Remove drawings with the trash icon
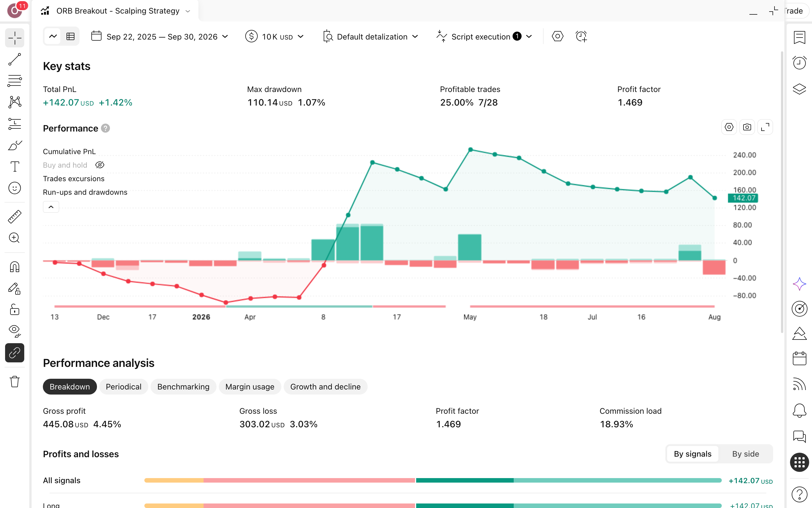Viewport: 812px width, 508px height. coord(15,381)
